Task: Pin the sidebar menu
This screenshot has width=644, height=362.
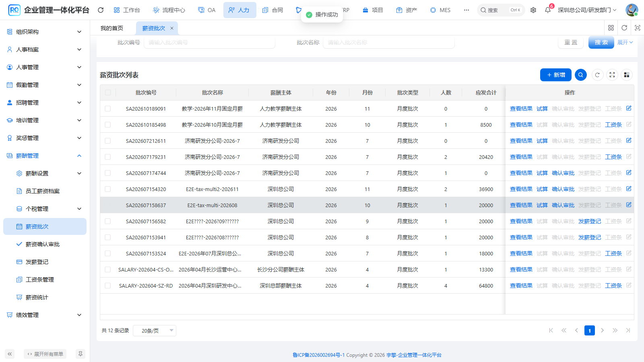Action: pyautogui.click(x=80, y=354)
